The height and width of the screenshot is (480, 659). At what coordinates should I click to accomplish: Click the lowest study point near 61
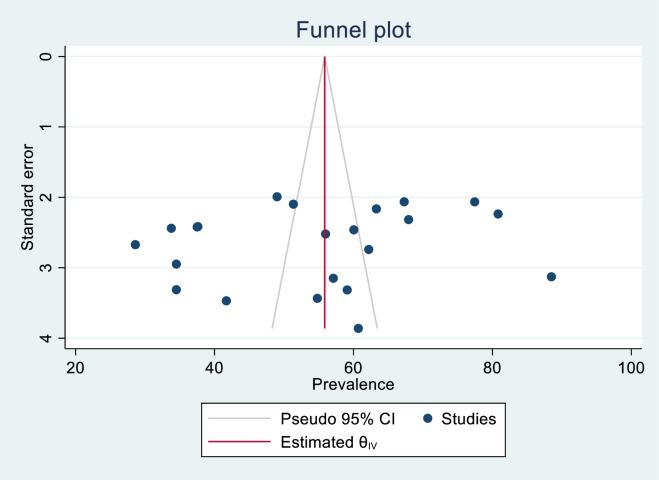(358, 328)
